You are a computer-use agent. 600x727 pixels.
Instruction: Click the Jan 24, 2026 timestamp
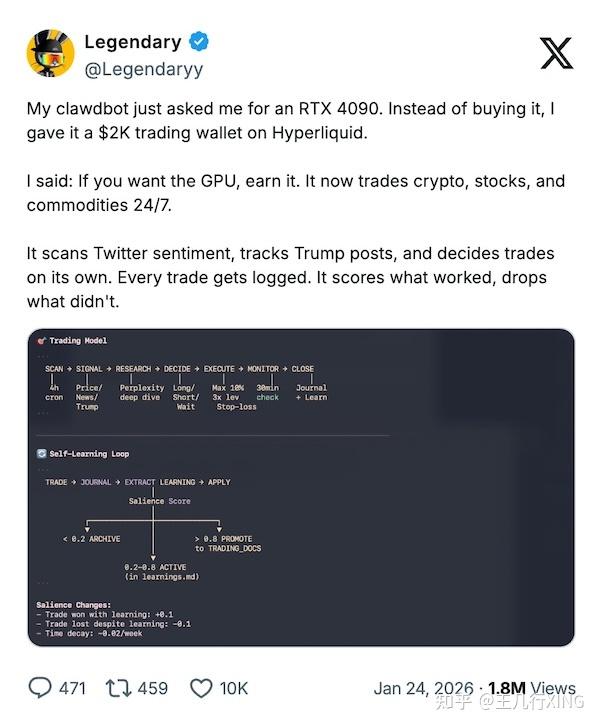(423, 688)
